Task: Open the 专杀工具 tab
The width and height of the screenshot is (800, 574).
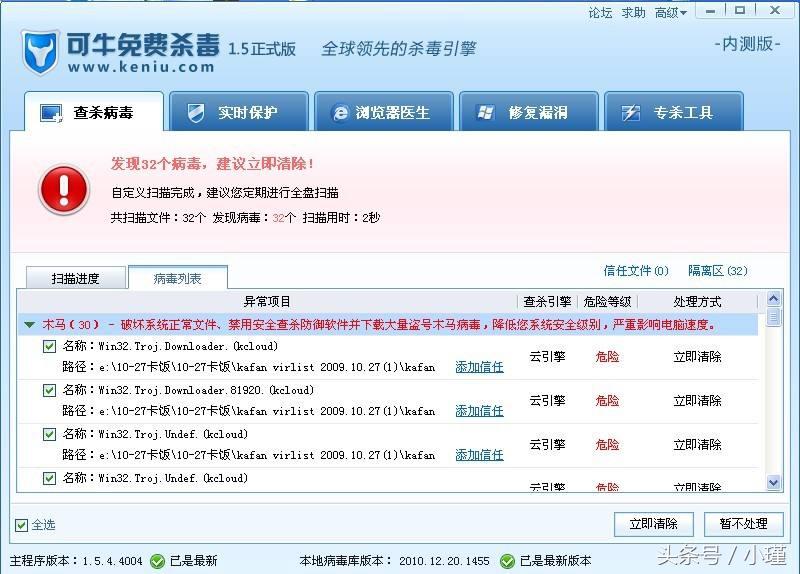Action: [673, 112]
